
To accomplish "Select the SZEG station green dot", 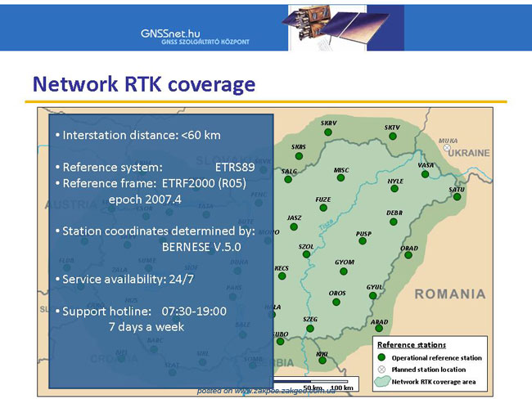I will 310,329.
